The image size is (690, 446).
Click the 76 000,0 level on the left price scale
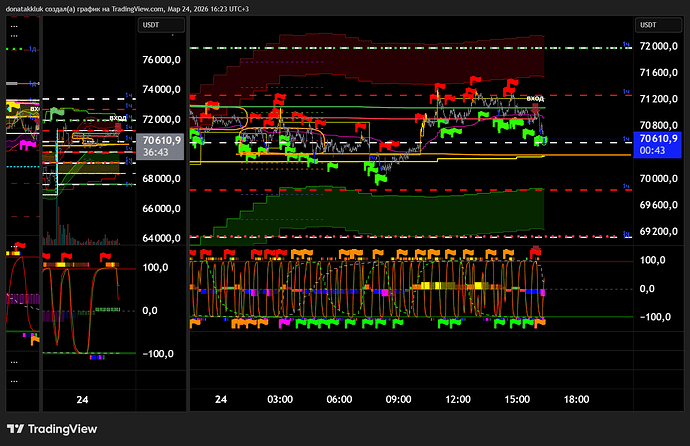click(162, 60)
